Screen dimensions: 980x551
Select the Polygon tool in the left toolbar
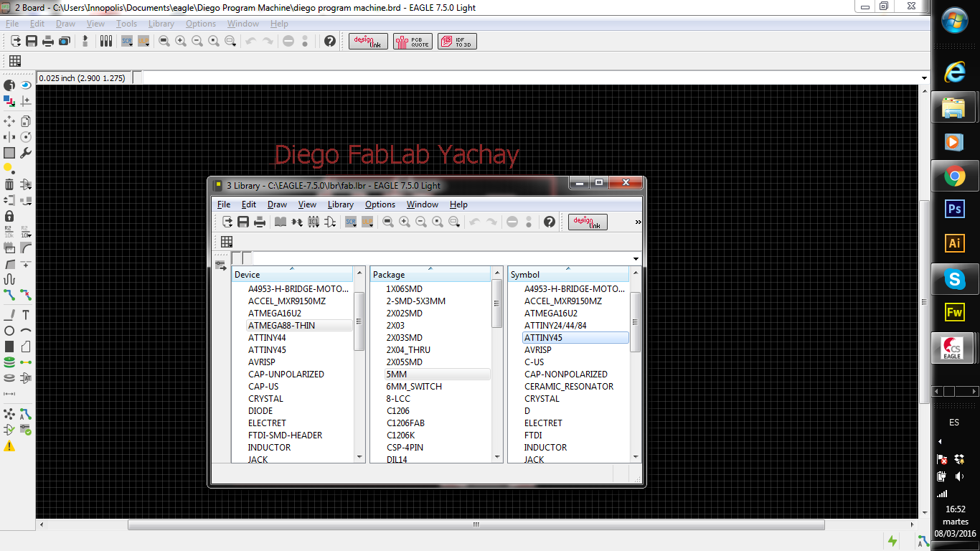26,347
